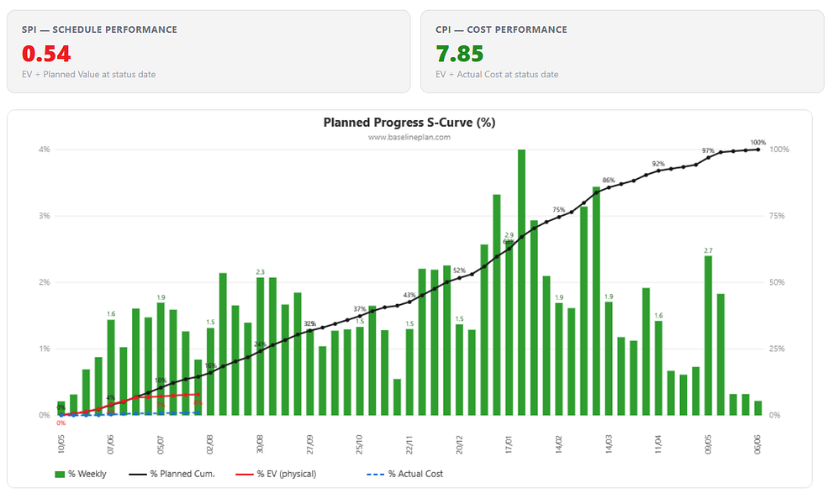The width and height of the screenshot is (839, 504).
Task: Click the 2% tick on the left axis
Action: pyautogui.click(x=45, y=282)
